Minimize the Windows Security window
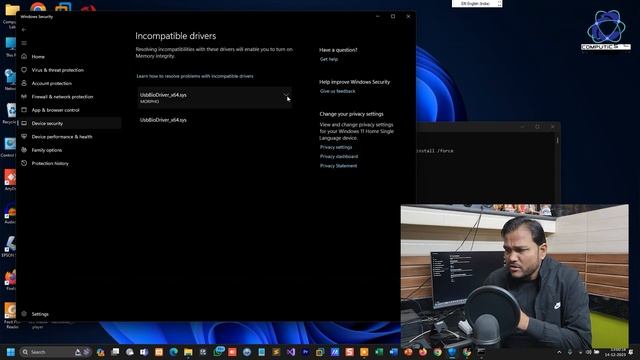Screen dimensions: 640x360 378,16
